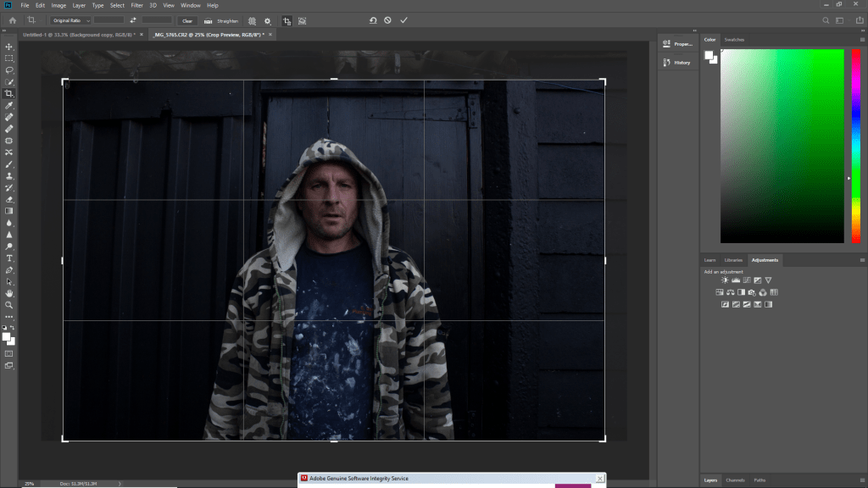Toggle the Delete Cropped Pixels option
Image resolution: width=868 pixels, height=488 pixels.
(287, 20)
